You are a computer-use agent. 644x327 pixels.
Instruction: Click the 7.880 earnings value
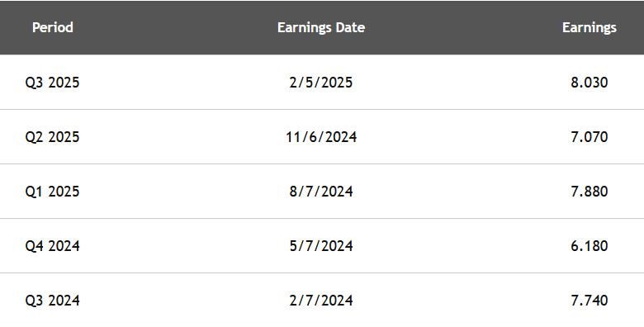point(590,192)
